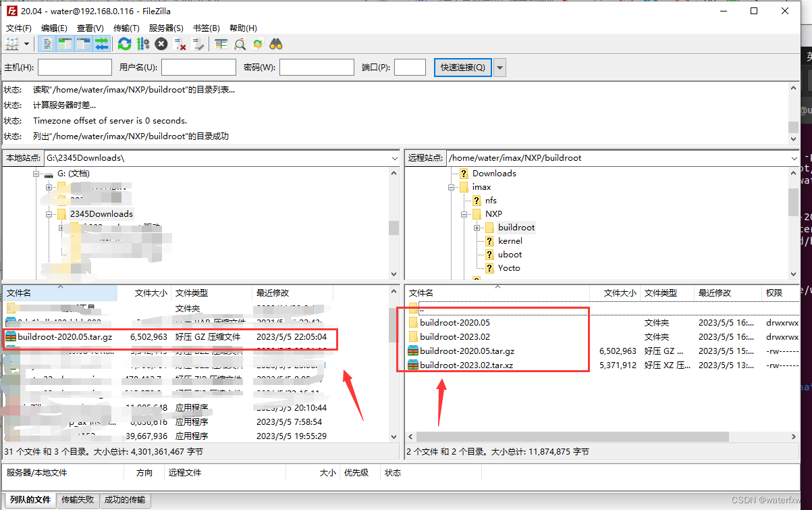Select the nfs folder in remote tree
Viewport: 812px width, 510px height.
(x=491, y=200)
